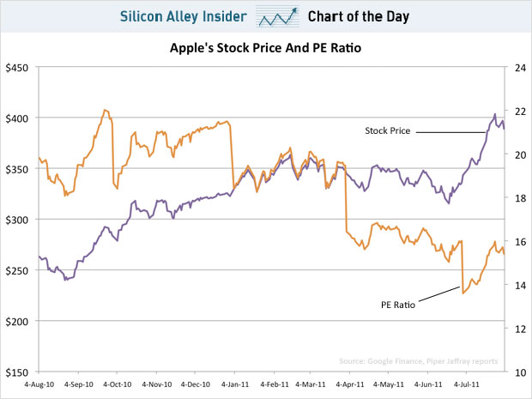The height and width of the screenshot is (399, 532).
Task: Click the Chart of the Day heading
Action: [x=359, y=16]
